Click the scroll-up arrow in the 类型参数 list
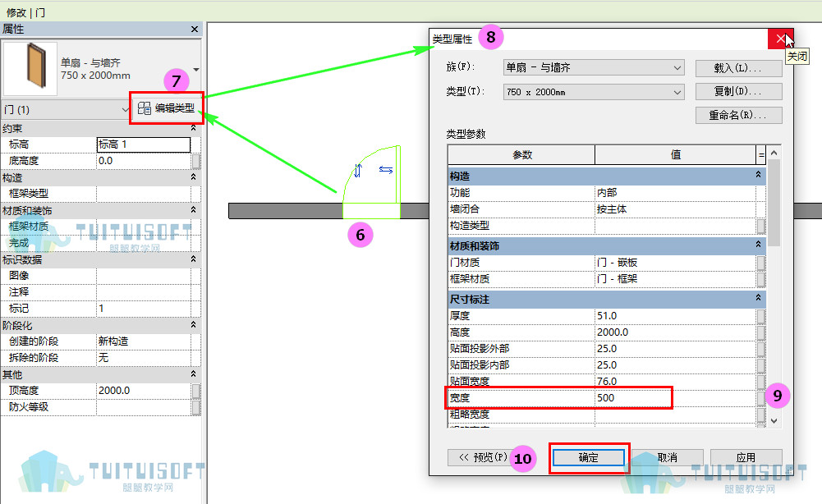 (774, 153)
